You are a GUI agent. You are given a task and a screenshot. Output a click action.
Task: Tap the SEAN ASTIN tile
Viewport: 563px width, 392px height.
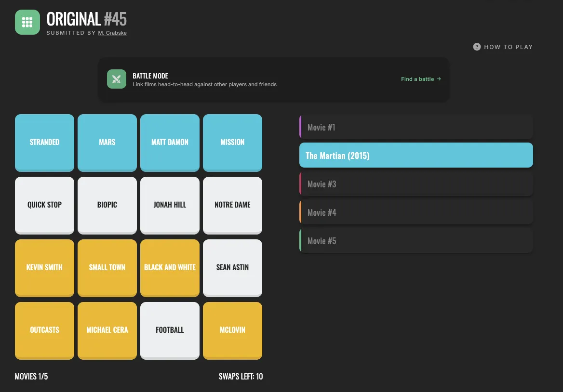coord(233,268)
